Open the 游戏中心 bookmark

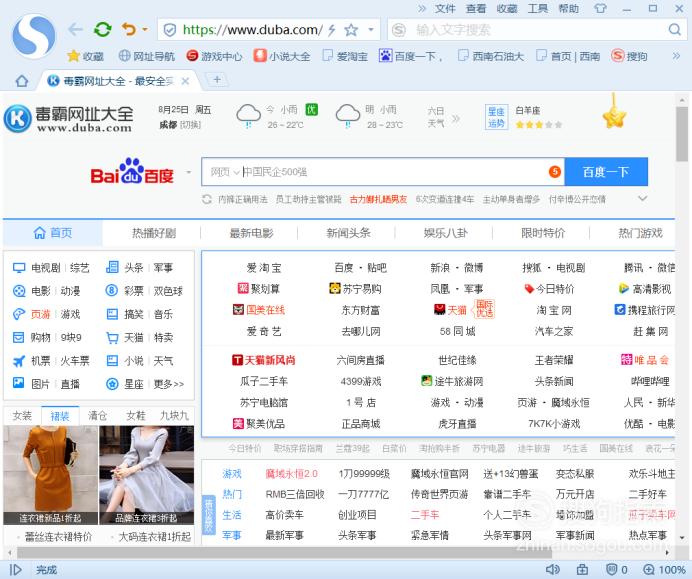(x=214, y=56)
